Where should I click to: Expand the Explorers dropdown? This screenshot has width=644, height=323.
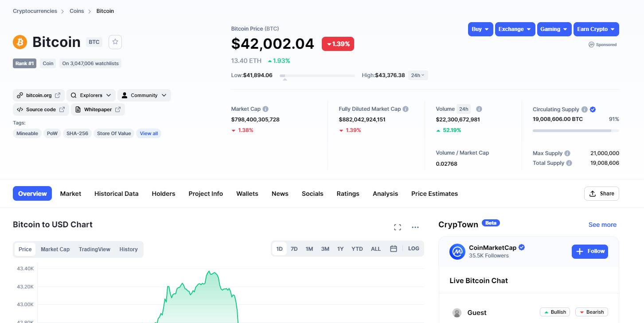point(91,95)
